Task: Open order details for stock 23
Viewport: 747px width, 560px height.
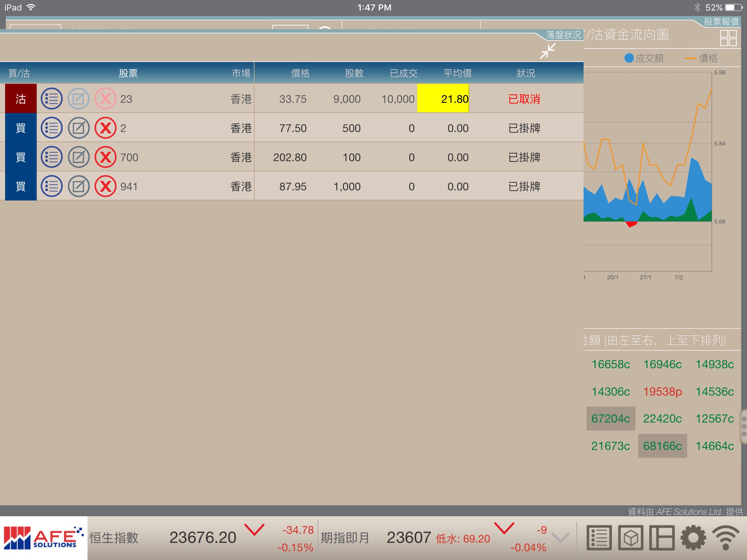Action: [x=51, y=99]
